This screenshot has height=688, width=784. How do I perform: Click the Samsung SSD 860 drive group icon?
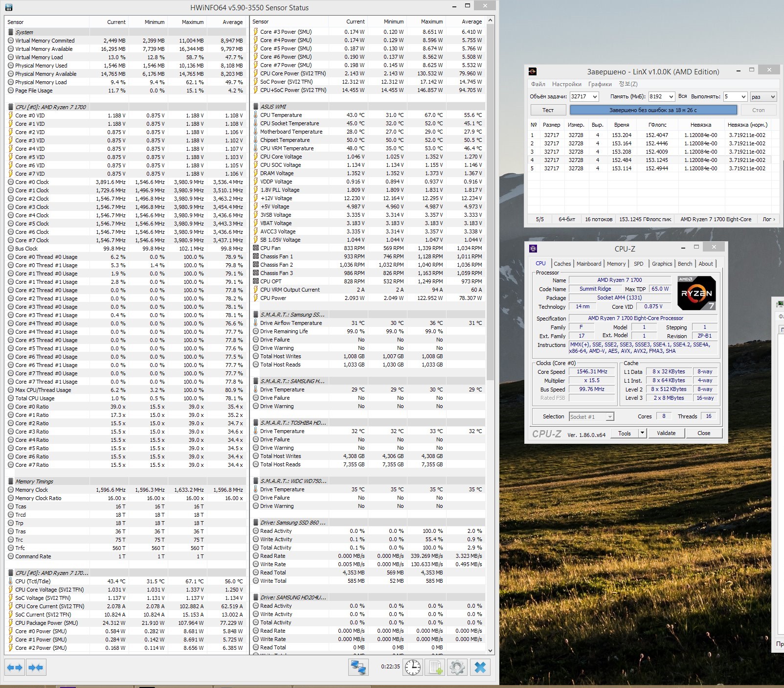(x=256, y=523)
